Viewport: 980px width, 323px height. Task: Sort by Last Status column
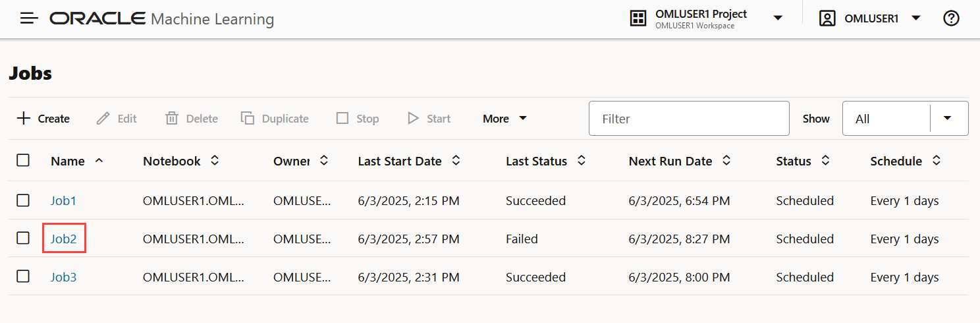pos(582,161)
